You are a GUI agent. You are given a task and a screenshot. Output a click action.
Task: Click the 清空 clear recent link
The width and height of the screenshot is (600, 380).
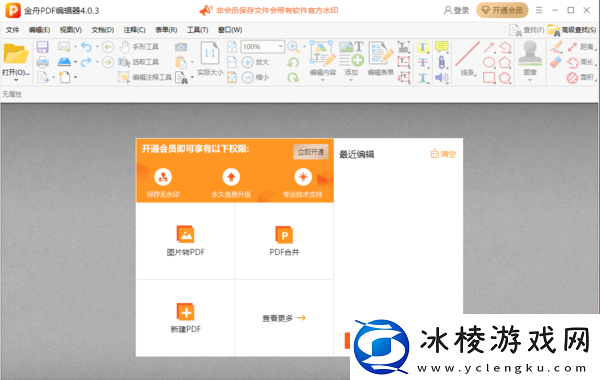(x=443, y=154)
